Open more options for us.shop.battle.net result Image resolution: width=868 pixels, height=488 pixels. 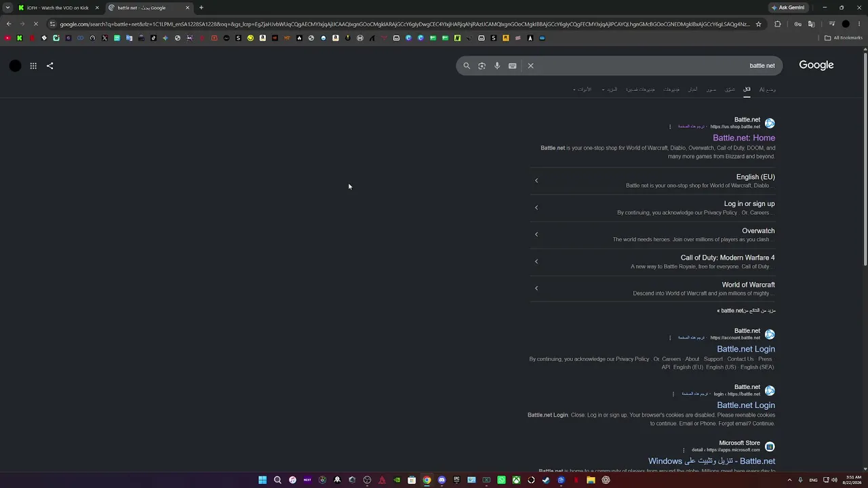[x=670, y=127]
